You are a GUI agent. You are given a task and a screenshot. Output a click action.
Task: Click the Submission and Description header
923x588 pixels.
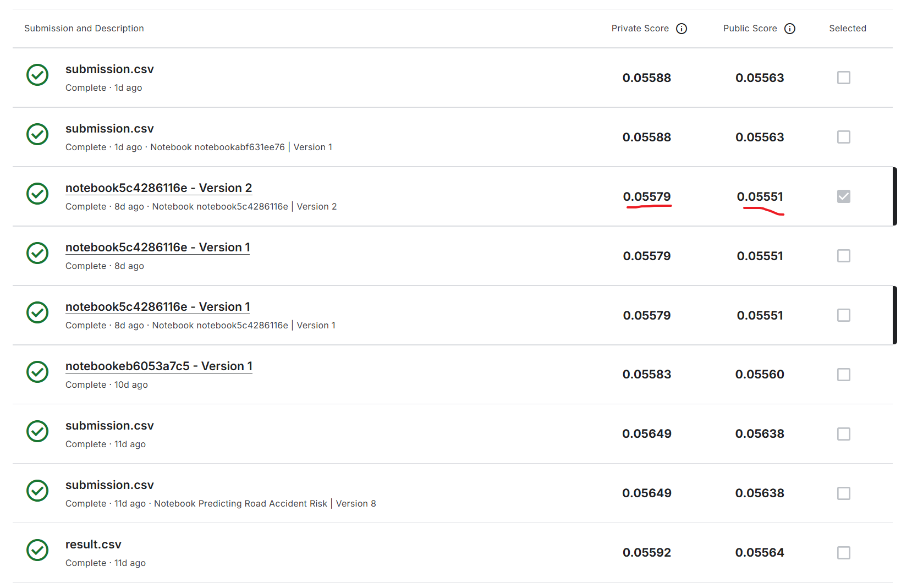pyautogui.click(x=84, y=29)
